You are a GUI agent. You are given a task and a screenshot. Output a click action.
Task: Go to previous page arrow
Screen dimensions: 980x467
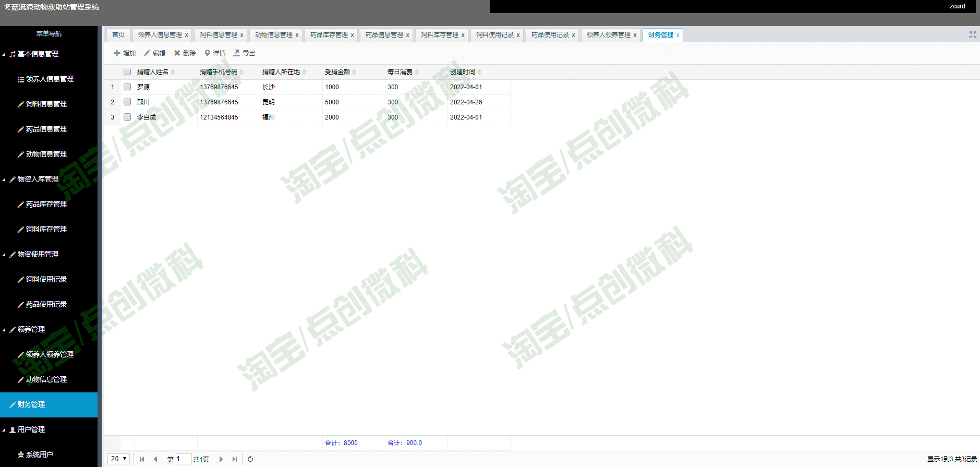tap(155, 459)
